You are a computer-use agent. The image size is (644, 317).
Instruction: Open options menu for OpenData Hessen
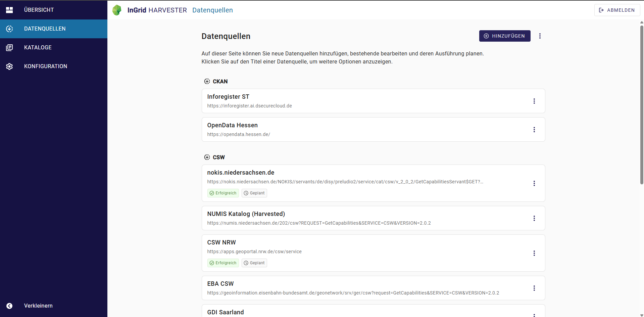(x=534, y=130)
